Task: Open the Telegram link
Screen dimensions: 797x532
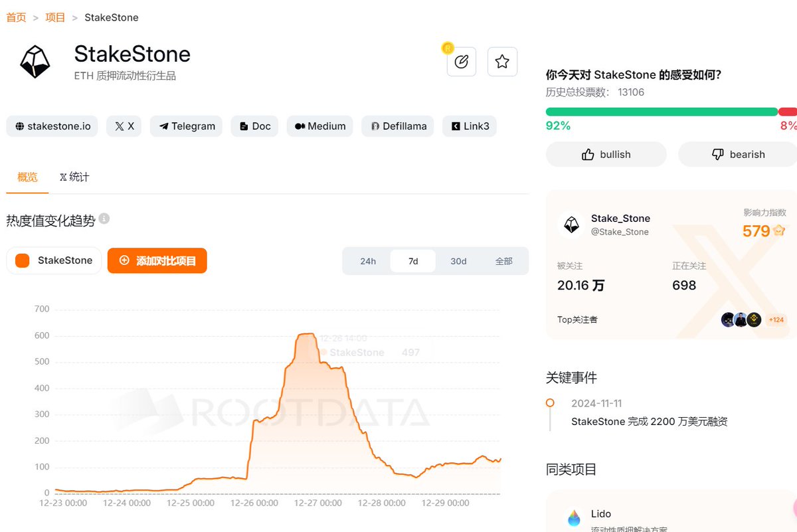Action: pos(187,126)
